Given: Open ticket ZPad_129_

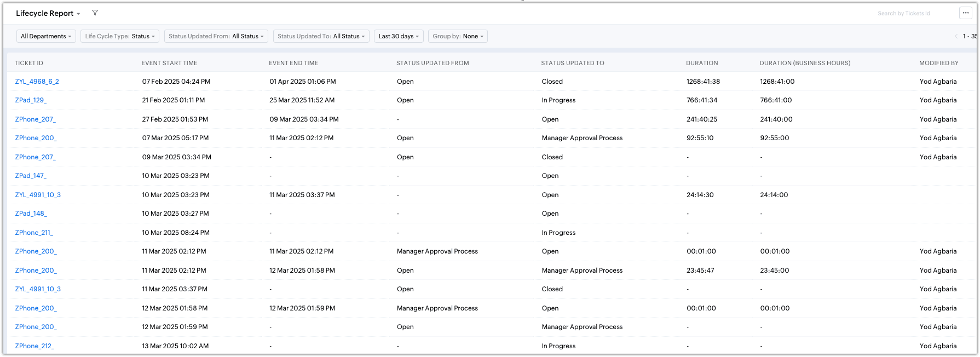Looking at the screenshot, I should point(31,100).
